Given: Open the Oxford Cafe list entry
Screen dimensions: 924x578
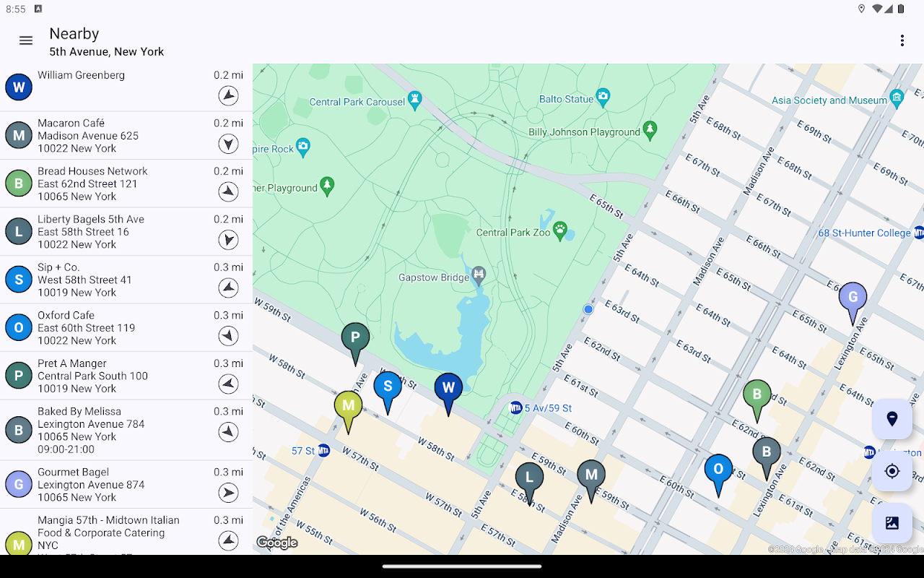Looking at the screenshot, I should click(x=126, y=328).
